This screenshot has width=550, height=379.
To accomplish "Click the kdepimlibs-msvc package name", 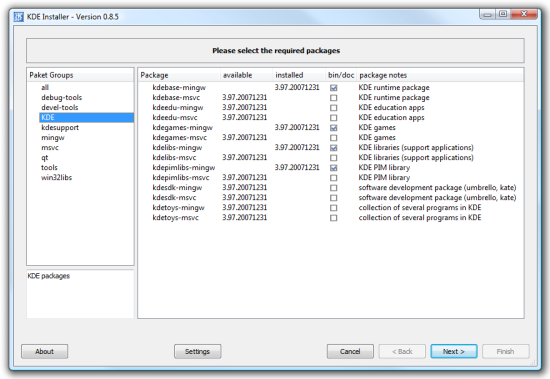I will [181, 178].
